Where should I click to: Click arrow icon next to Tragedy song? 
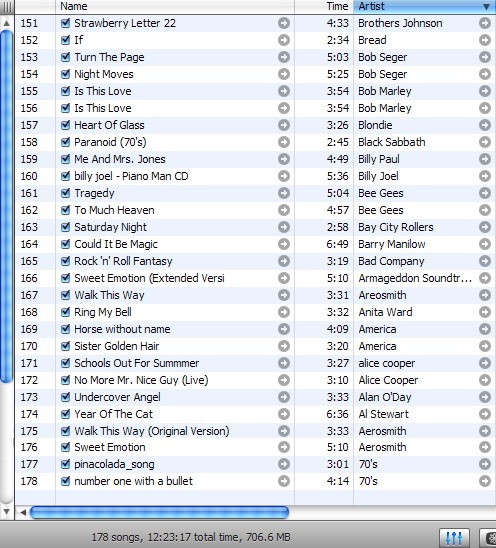click(x=284, y=193)
